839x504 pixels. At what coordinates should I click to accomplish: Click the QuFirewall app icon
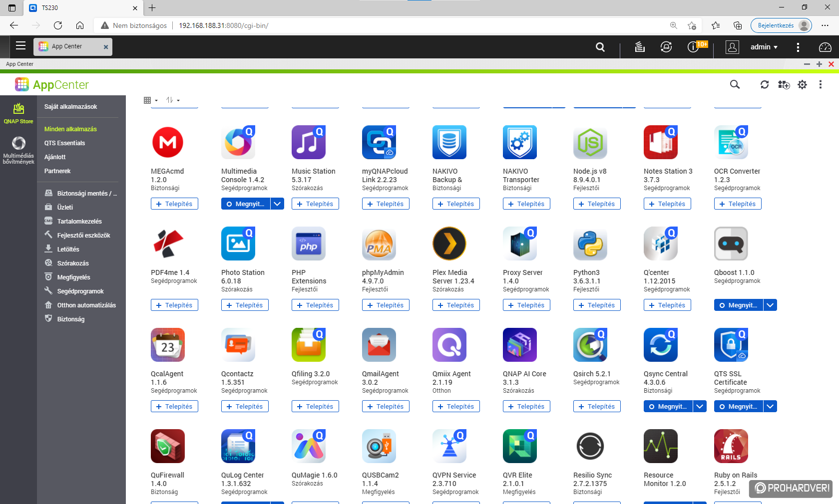coord(168,446)
